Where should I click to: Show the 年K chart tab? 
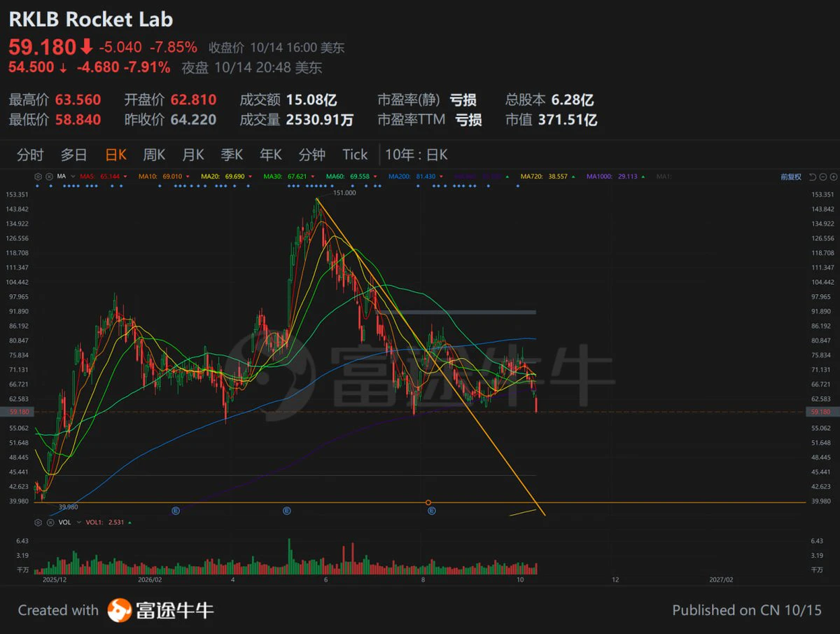click(271, 155)
